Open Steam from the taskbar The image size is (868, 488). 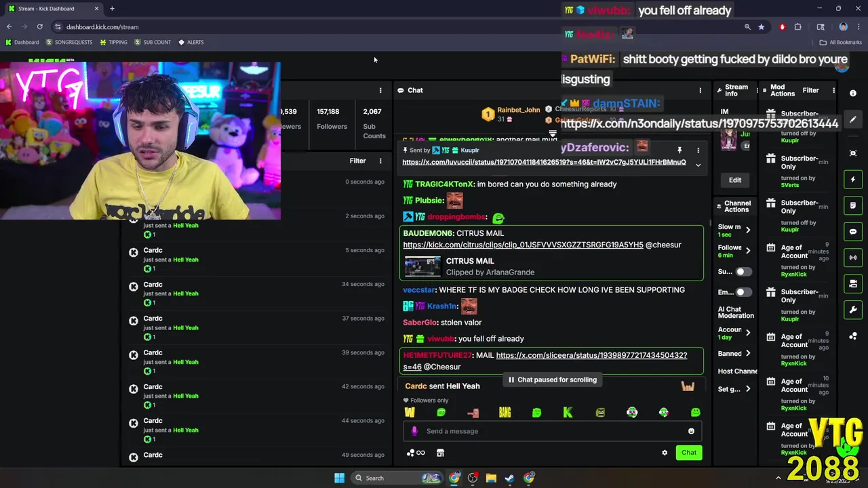point(509,478)
